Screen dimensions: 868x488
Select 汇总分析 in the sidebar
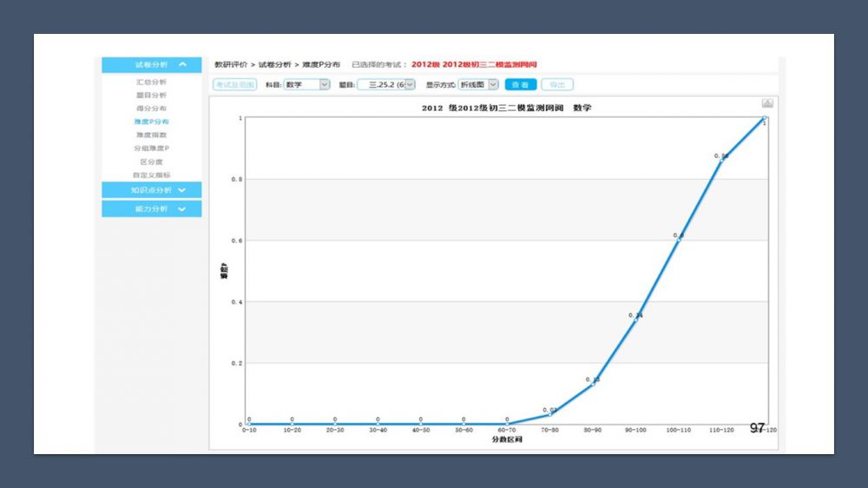[x=152, y=82]
